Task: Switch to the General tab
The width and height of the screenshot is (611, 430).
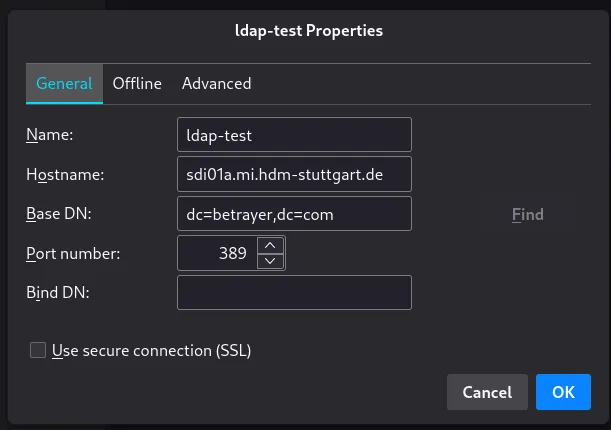Action: click(64, 84)
